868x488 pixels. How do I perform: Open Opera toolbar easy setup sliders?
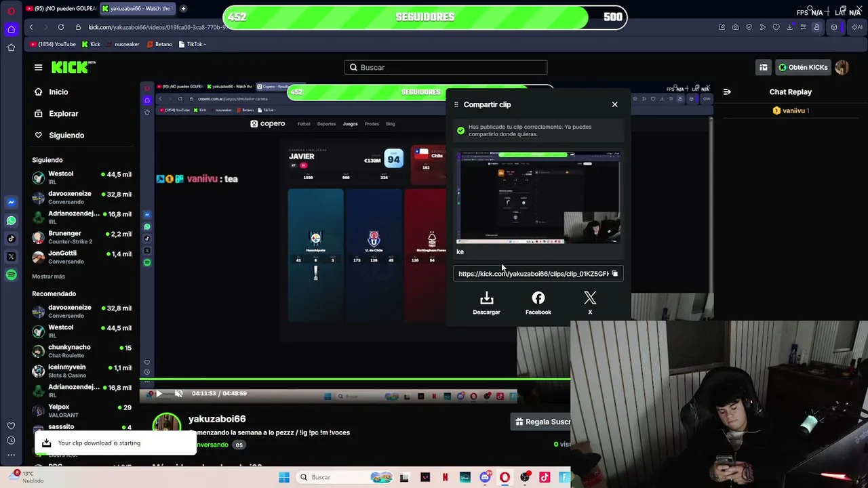pos(803,27)
